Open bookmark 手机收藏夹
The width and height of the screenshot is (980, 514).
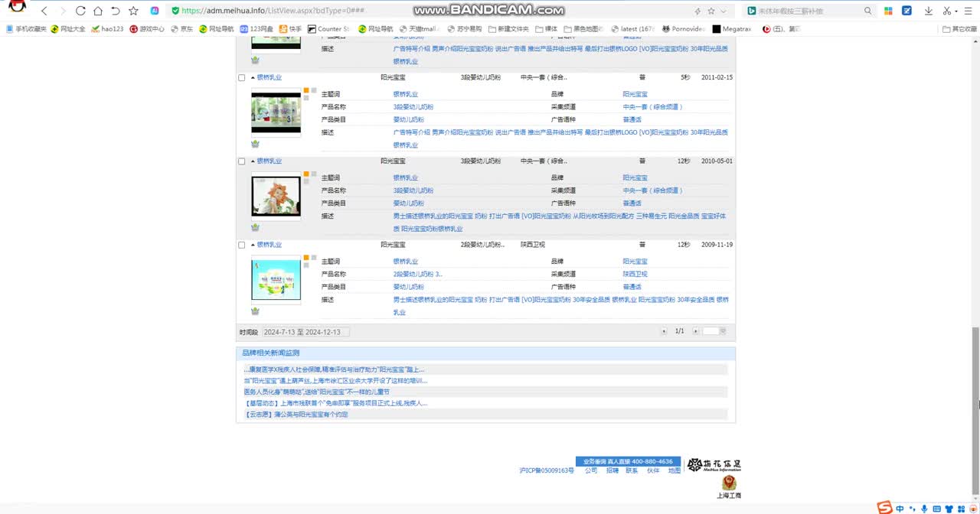26,29
